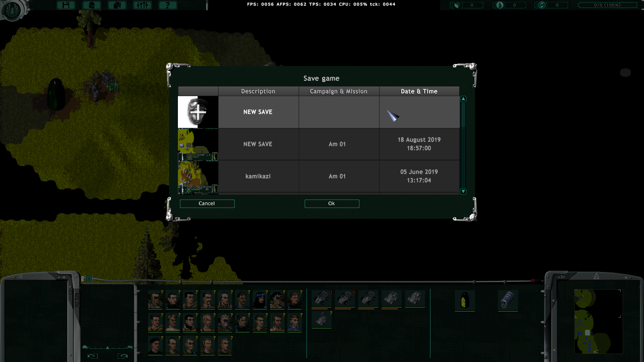Select the curly-haired portrait in the bottom row

click(x=208, y=346)
